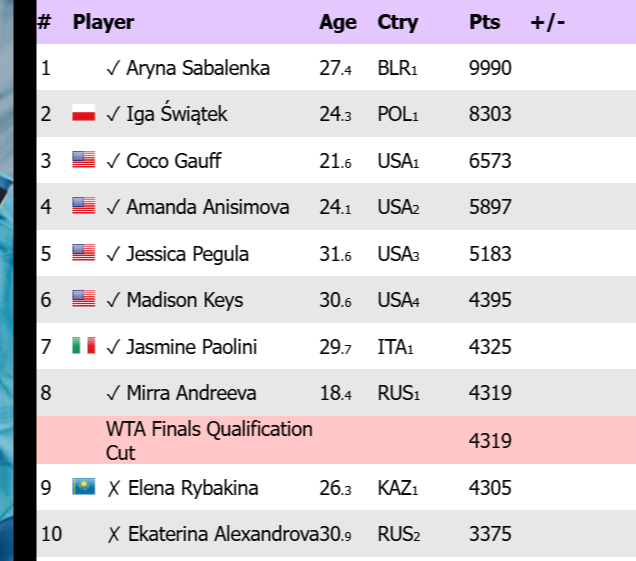Select Elena Rybakina's name
This screenshot has width=636, height=561.
click(192, 488)
